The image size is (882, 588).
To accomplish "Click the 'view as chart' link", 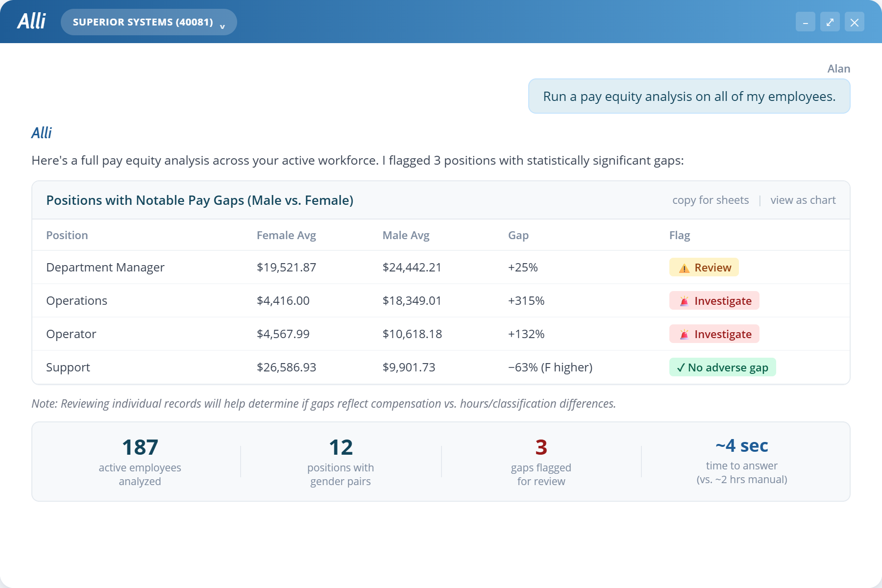I will click(x=803, y=200).
